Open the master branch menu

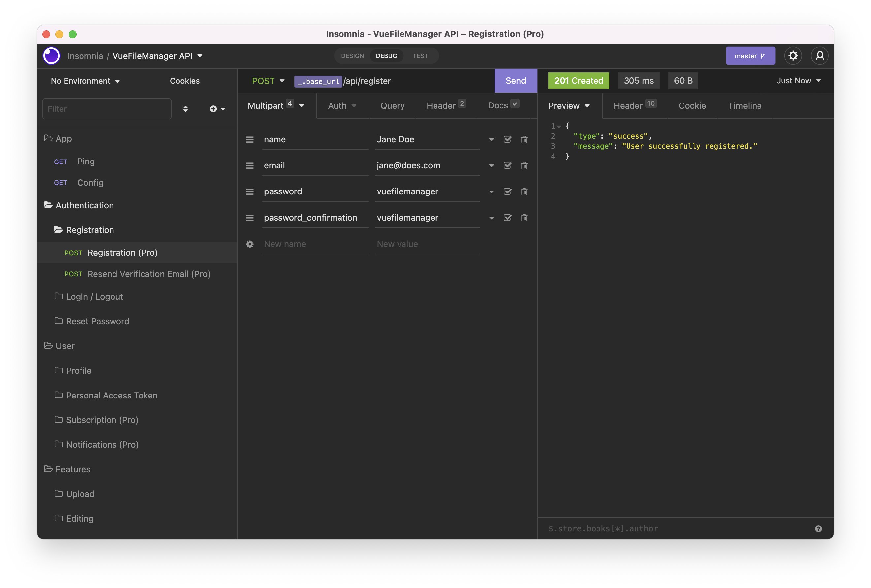[750, 55]
